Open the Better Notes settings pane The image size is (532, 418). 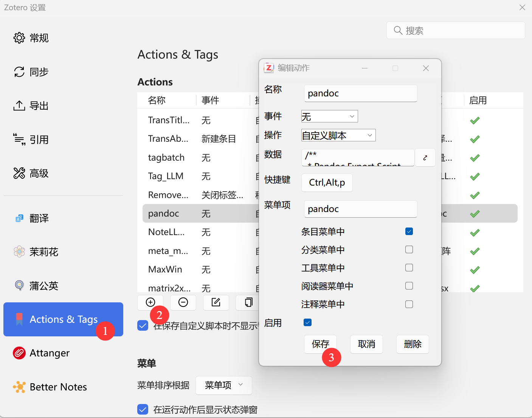click(64, 387)
